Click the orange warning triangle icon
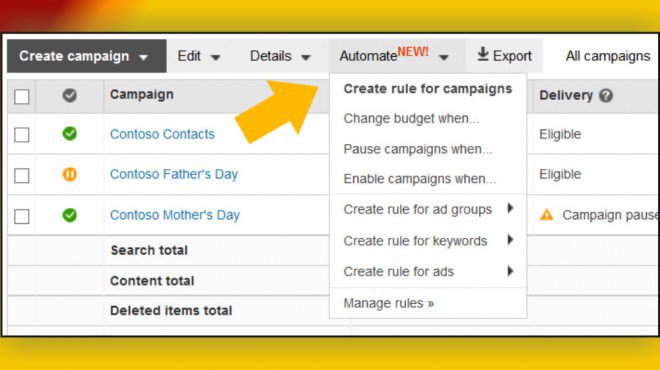 click(546, 215)
